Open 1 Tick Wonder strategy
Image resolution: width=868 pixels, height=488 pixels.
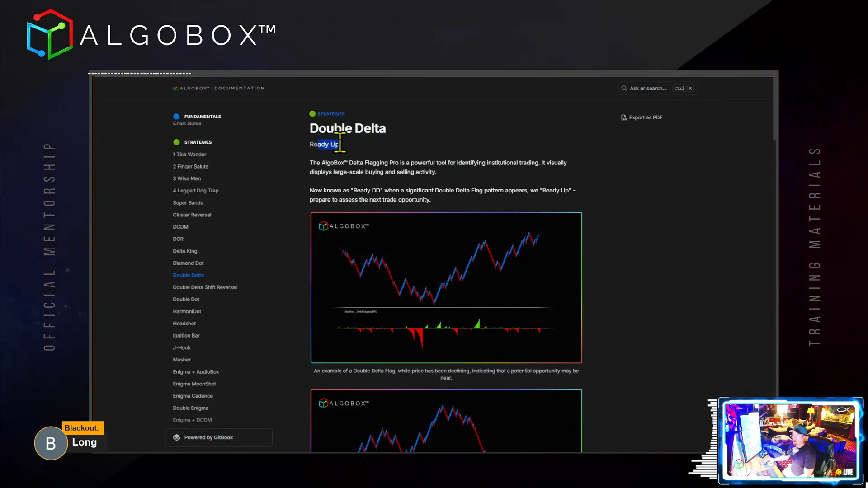tap(189, 155)
